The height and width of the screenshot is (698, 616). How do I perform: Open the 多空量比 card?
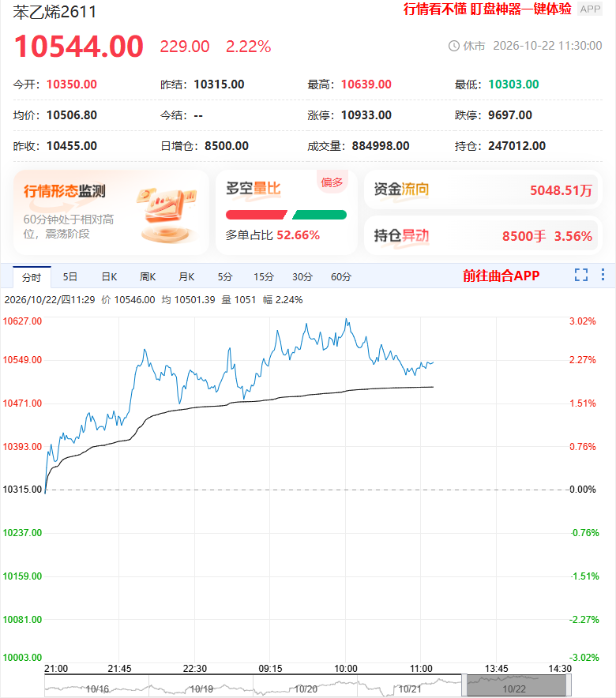[286, 212]
